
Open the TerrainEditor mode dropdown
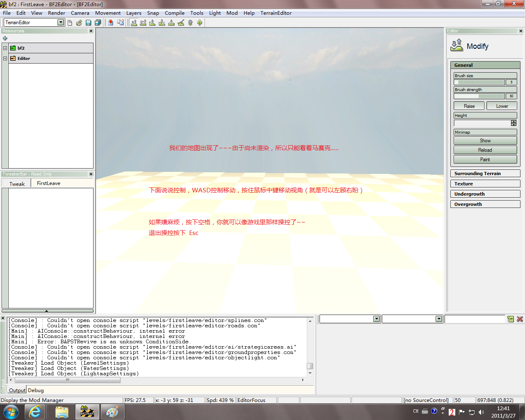61,23
